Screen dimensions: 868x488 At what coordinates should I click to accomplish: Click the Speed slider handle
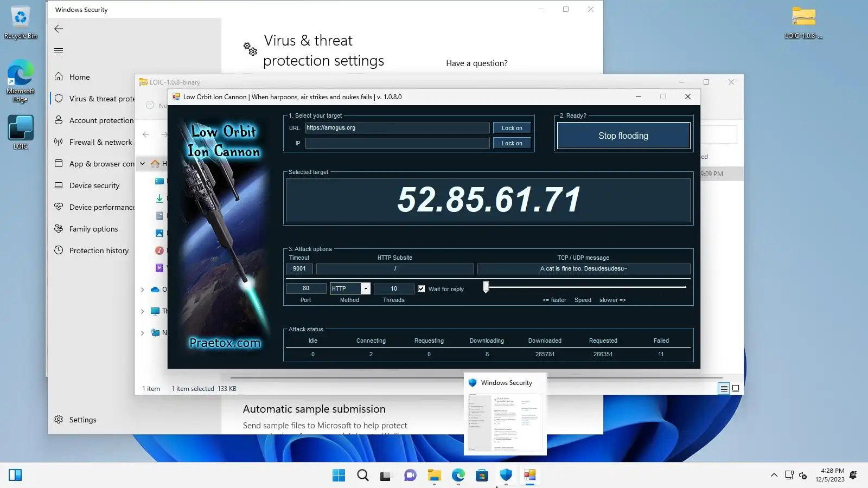click(486, 287)
